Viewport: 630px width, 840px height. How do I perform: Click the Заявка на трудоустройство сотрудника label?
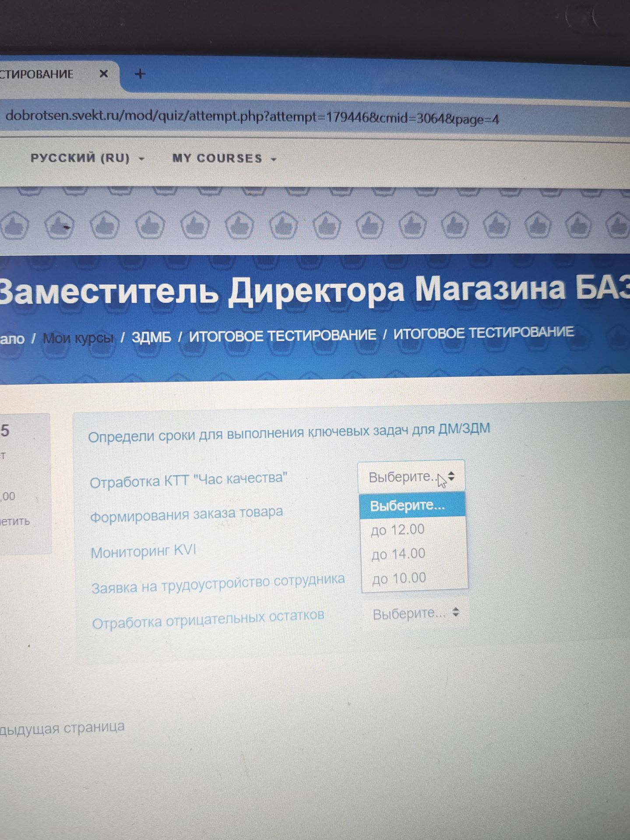tap(218, 584)
